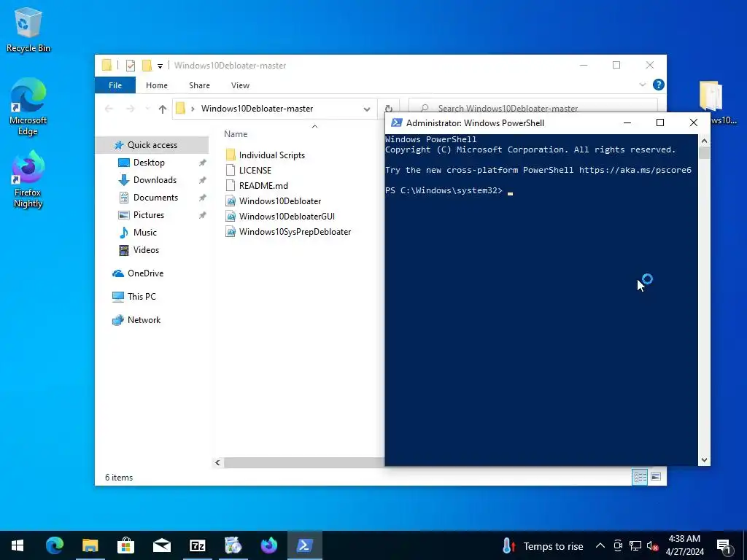Click Quick Access toolbar new folder icon
The image size is (747, 560).
tap(147, 65)
